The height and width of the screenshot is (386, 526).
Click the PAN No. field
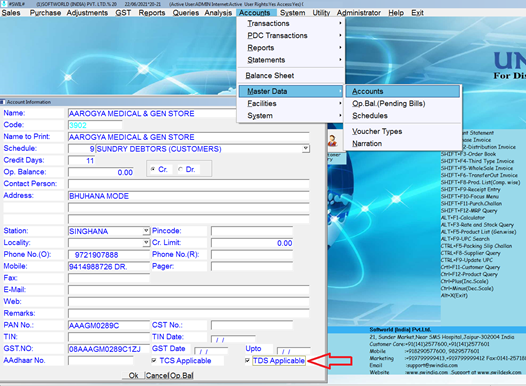[109, 325]
